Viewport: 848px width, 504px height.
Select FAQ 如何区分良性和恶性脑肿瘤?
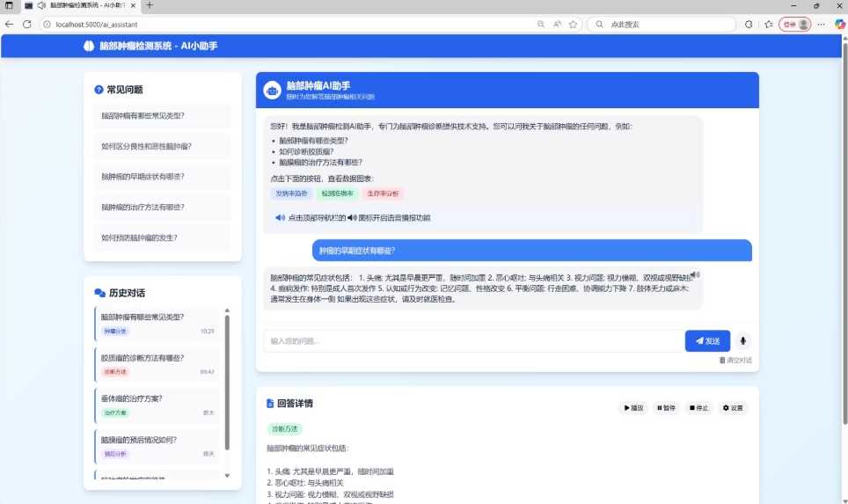[162, 146]
